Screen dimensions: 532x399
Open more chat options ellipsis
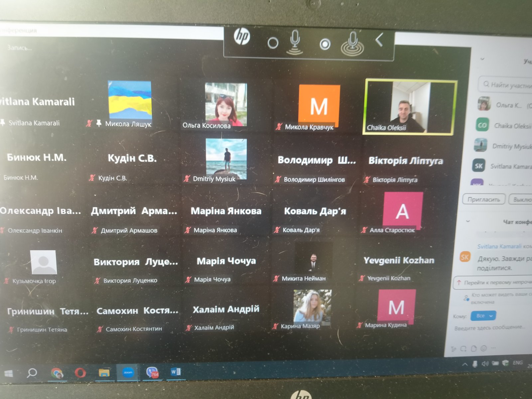(x=493, y=348)
